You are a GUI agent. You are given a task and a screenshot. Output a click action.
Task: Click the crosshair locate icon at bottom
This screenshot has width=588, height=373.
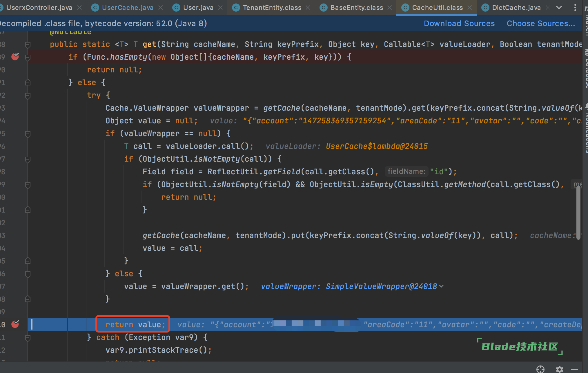(x=540, y=369)
